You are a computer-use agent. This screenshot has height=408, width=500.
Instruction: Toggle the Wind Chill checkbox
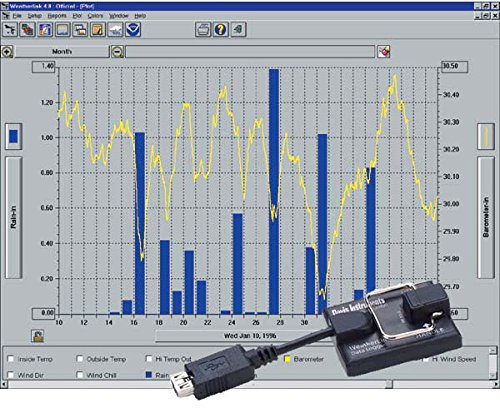click(80, 375)
